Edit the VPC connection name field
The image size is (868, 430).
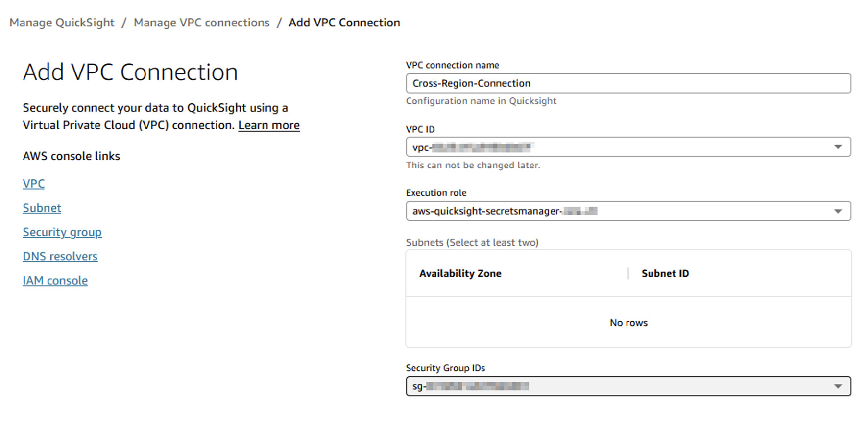pos(628,83)
